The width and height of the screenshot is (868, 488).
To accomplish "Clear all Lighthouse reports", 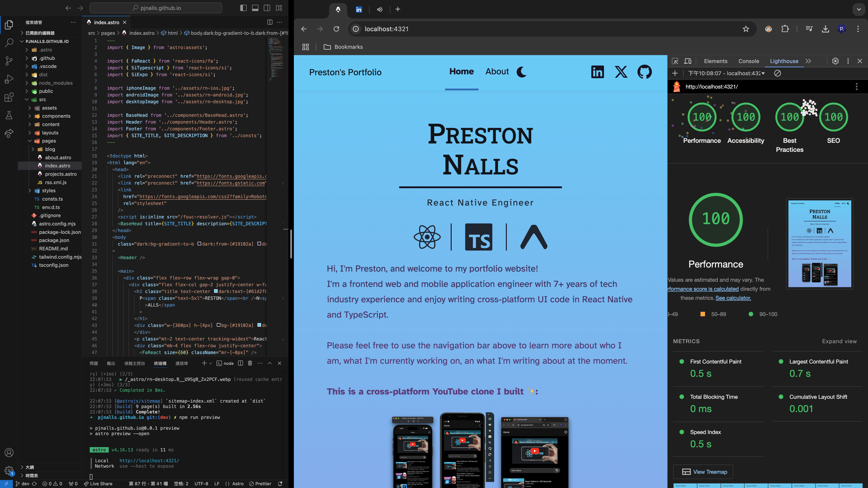I will 777,73.
